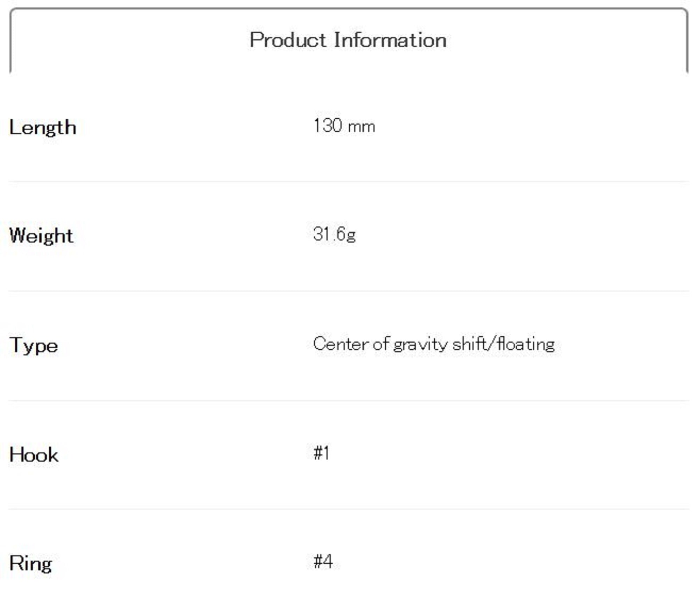This screenshot has height=600, width=700.
Task: Select the Ring row label
Action: [31, 563]
